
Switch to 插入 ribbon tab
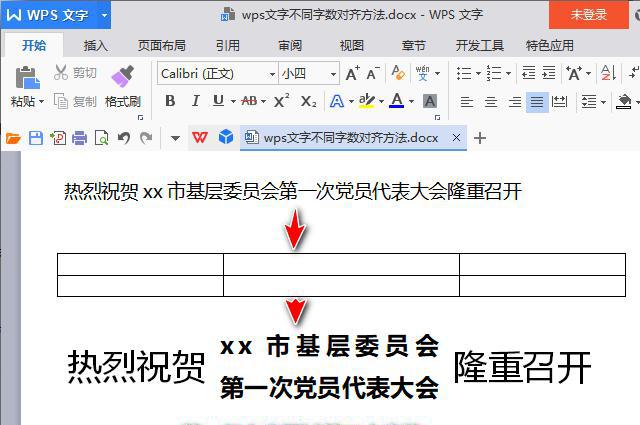pos(96,45)
